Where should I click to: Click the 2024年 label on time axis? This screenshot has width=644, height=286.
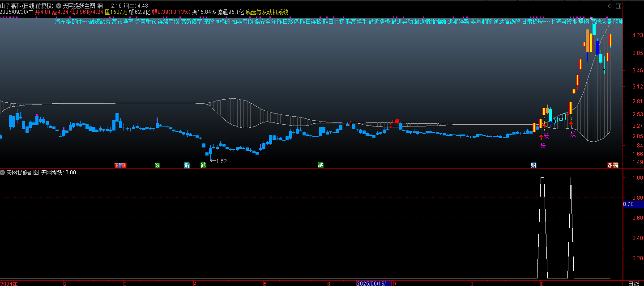point(9,283)
